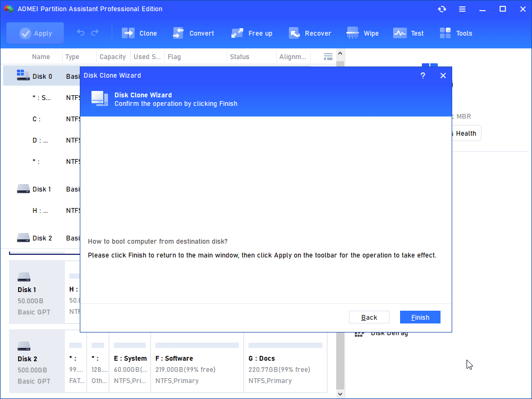Open the hamburger menu in title bar
532x399 pixels.
tap(462, 9)
